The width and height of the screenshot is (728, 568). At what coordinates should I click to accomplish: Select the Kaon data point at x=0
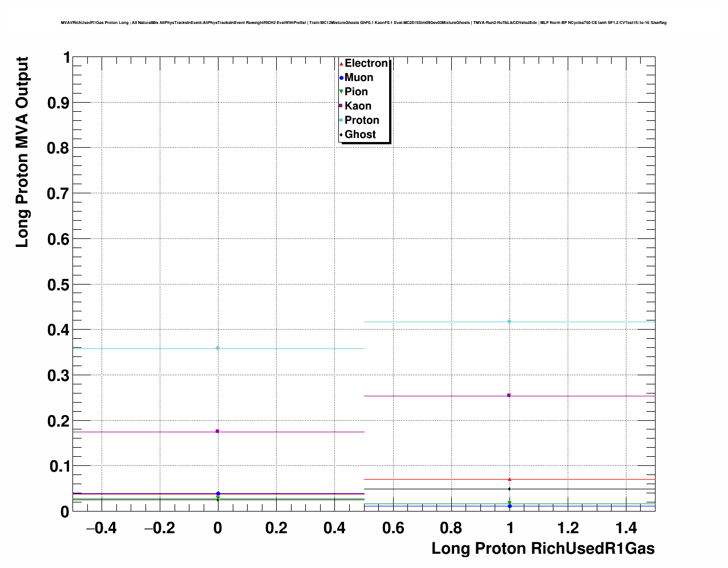pyautogui.click(x=217, y=431)
